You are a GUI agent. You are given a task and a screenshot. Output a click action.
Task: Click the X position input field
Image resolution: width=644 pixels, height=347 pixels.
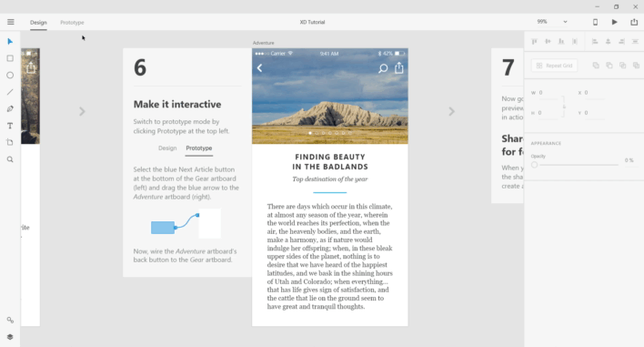click(x=594, y=93)
